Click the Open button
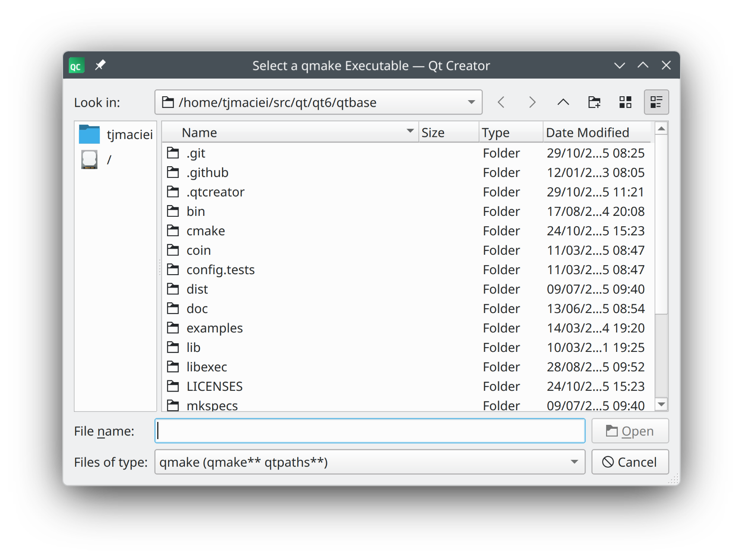744x560 pixels. (x=630, y=431)
